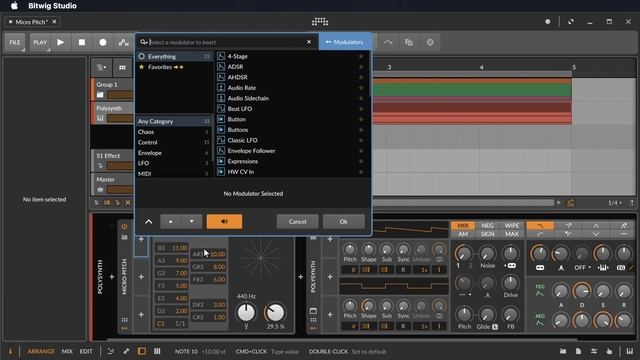Click Ok in the browser
The width and height of the screenshot is (640, 360).
click(x=343, y=222)
